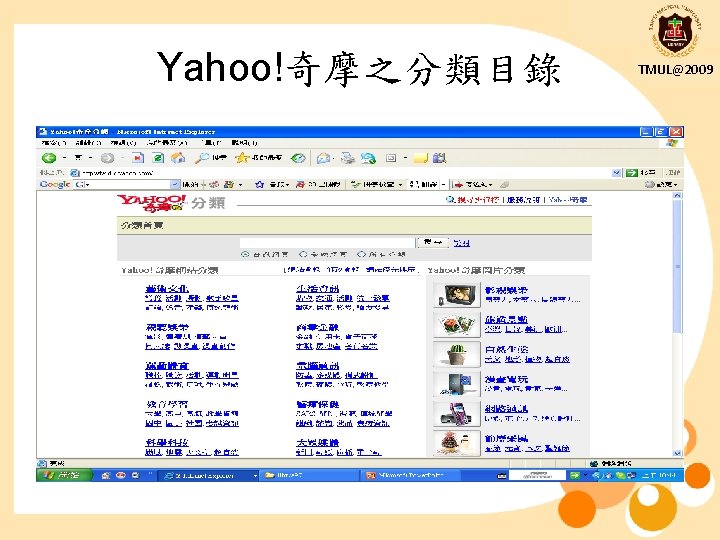
Task: Click the yellow folder icon in IE toolbar
Action: click(420, 158)
